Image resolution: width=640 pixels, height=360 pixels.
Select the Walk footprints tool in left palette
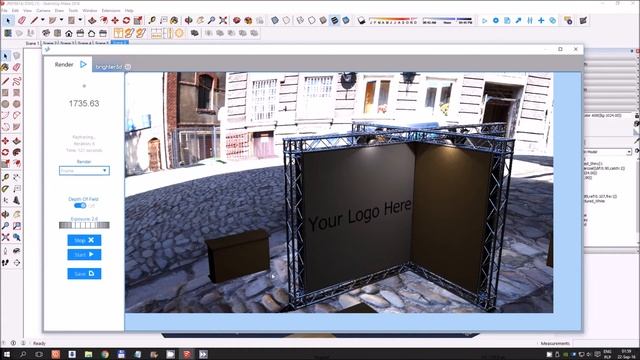pyautogui.click(x=5, y=262)
